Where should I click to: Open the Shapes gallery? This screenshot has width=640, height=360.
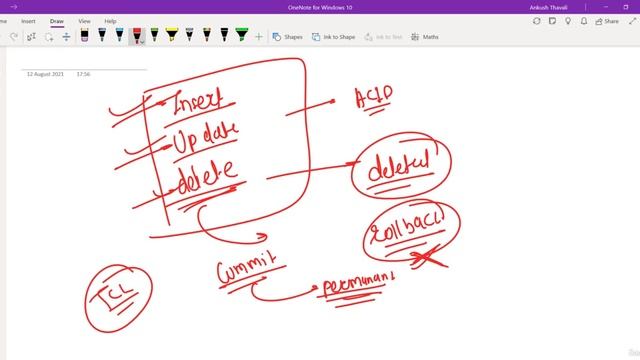[288, 37]
